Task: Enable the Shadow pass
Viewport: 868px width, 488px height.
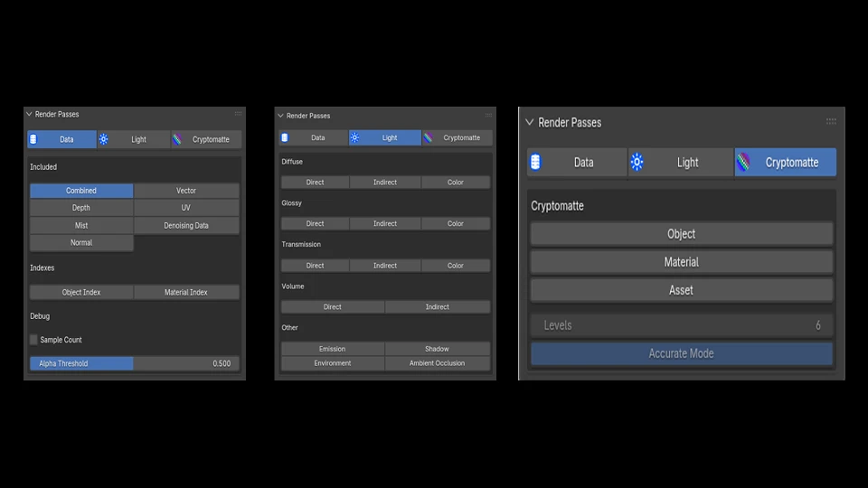Action: coord(438,349)
